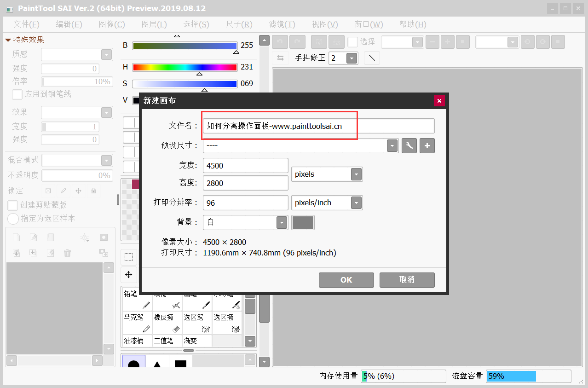Open the 混合模式 blend mode dropdown
The width and height of the screenshot is (588, 388).
click(107, 160)
